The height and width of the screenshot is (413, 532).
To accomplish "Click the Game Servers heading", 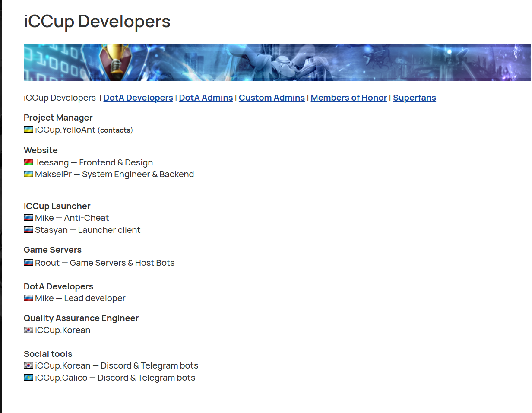I will [53, 250].
